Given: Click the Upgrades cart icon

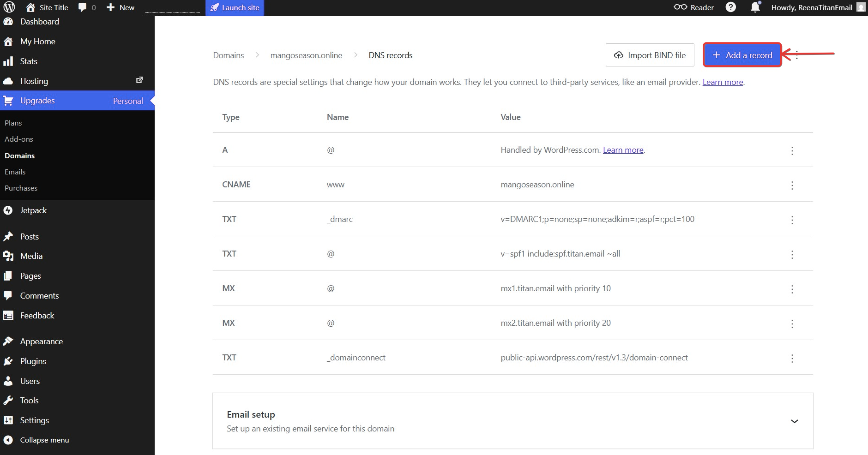Looking at the screenshot, I should pyautogui.click(x=8, y=101).
